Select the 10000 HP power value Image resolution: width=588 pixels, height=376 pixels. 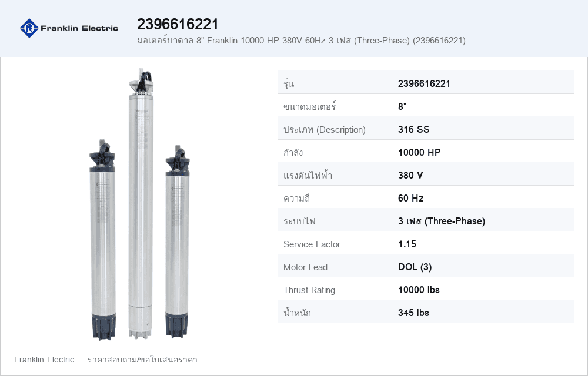click(x=419, y=152)
